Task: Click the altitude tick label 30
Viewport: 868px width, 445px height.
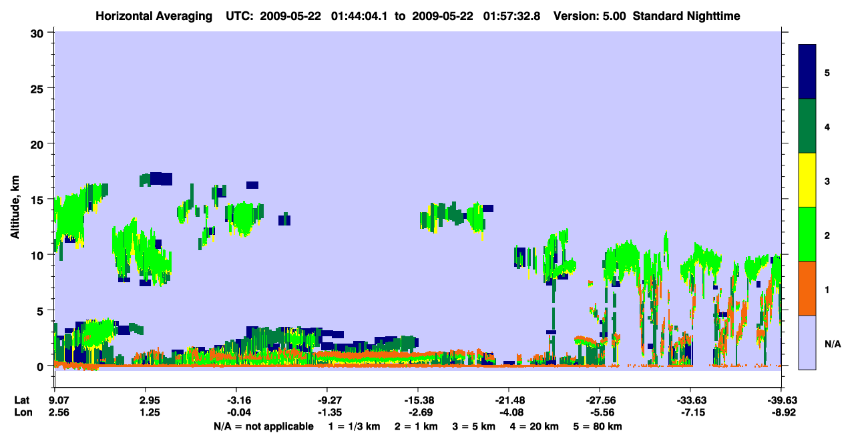Action: point(39,32)
